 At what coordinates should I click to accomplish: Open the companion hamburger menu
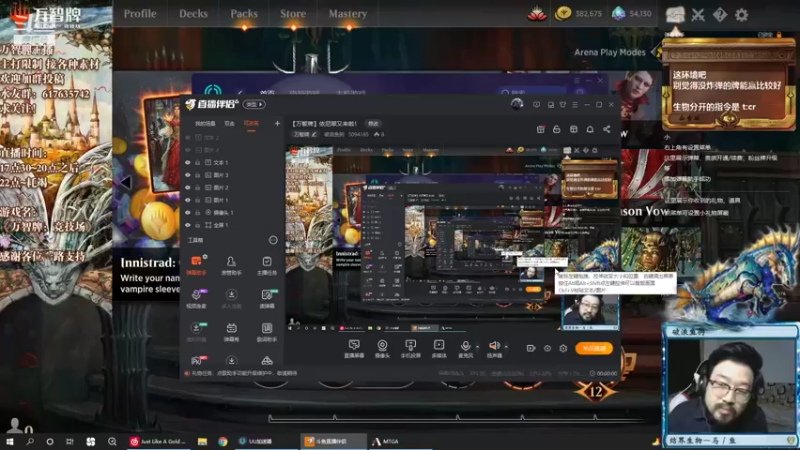coord(575,105)
